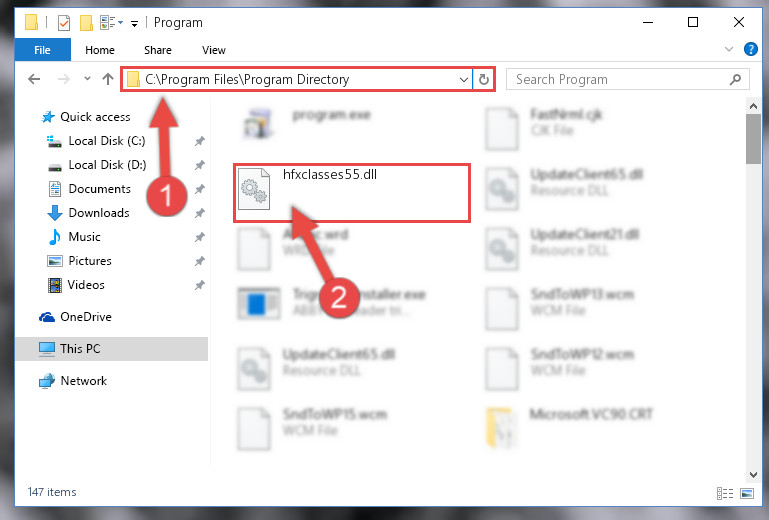
Task: Click the vertical scrollbar thumb
Action: 753,139
